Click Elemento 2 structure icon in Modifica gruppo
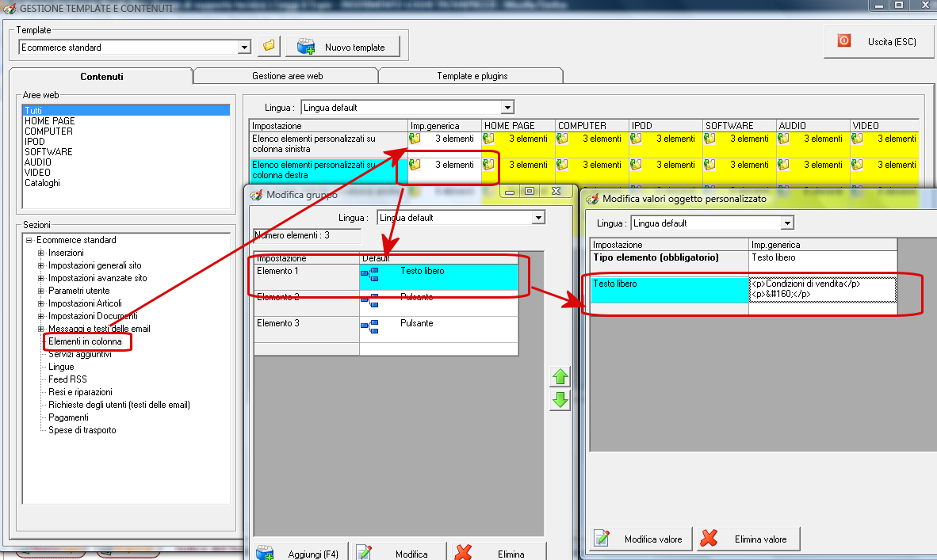This screenshot has width=937, height=560. pos(369,300)
